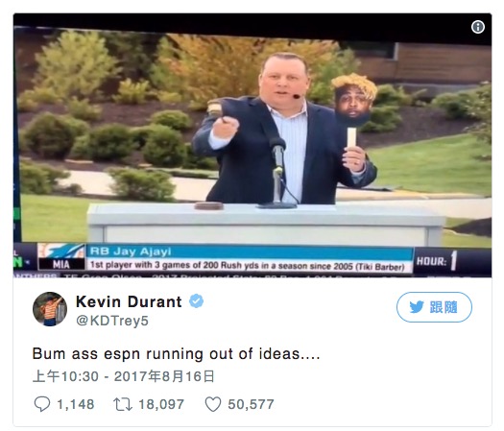The width and height of the screenshot is (504, 431).
Task: Click the 18,097 retweets count
Action: 161,404
